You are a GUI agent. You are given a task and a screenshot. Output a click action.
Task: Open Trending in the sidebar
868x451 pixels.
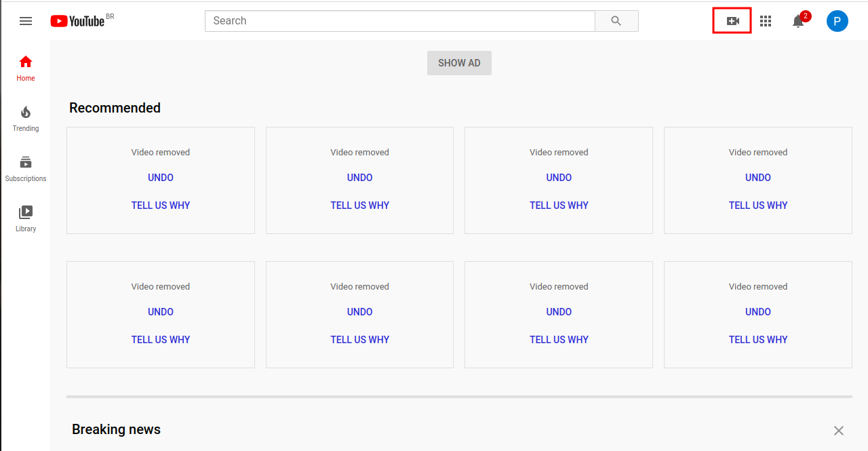coord(26,119)
